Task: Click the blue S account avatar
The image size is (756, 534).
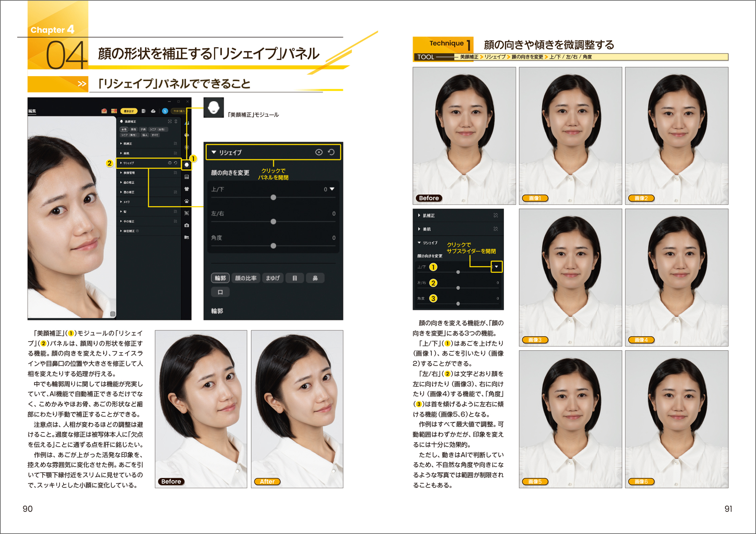Action: 165,111
